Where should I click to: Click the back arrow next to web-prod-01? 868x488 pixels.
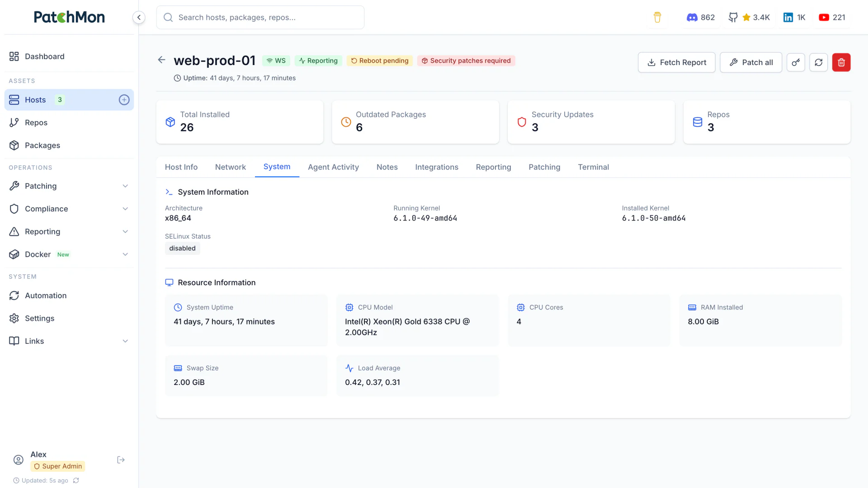161,60
